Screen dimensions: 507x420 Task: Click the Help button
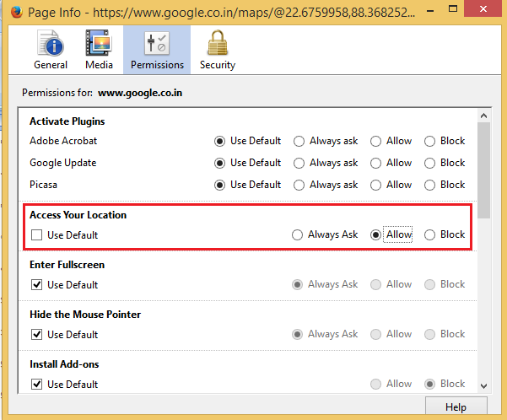pyautogui.click(x=456, y=406)
